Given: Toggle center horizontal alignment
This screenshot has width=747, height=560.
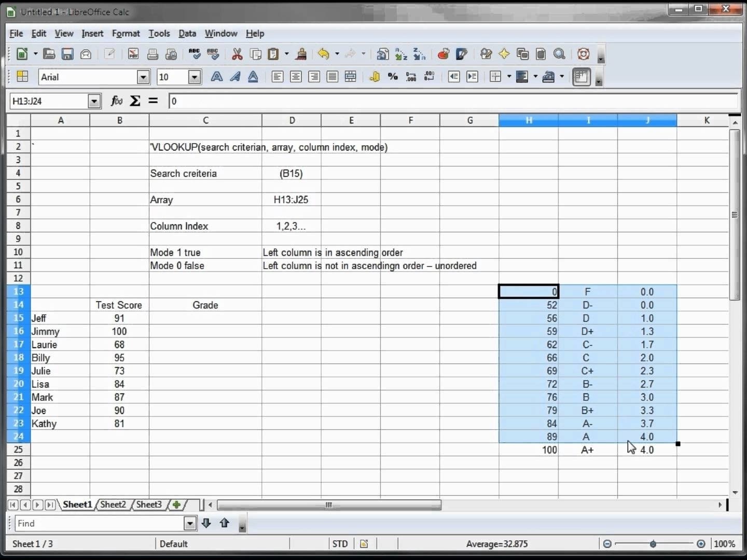Looking at the screenshot, I should click(x=296, y=77).
